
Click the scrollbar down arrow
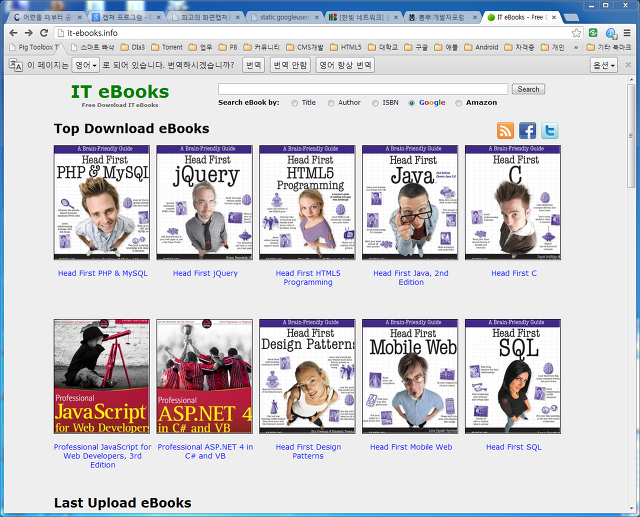(631, 508)
